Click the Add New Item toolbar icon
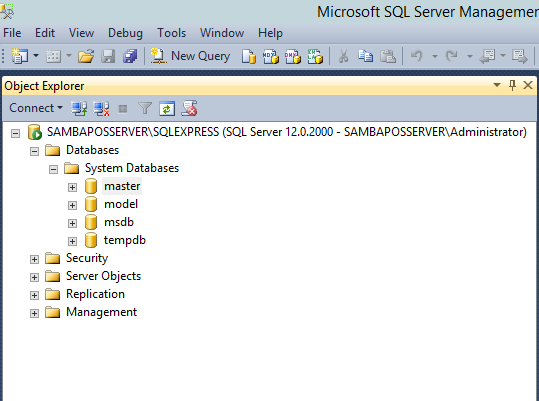The height and width of the screenshot is (401, 539). coord(53,56)
